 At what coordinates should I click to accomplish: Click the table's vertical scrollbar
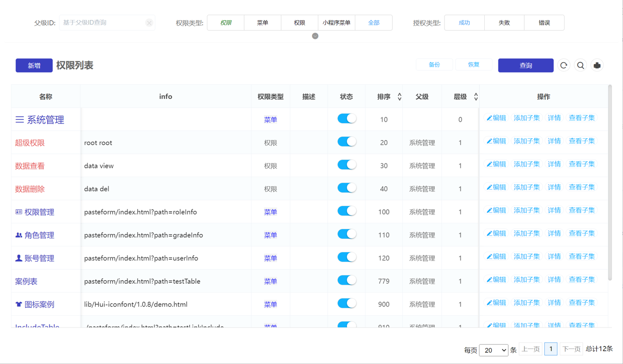(610, 182)
